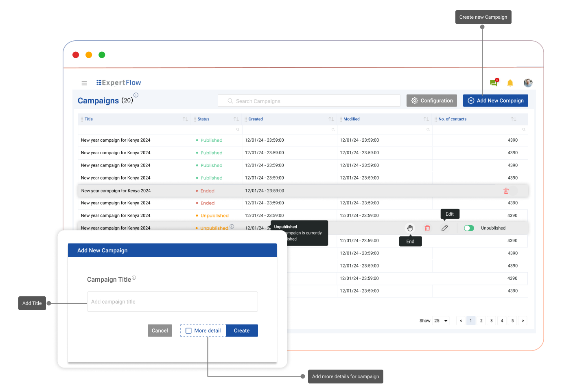Click the Add campaign title field
562x392 pixels.
[172, 302]
